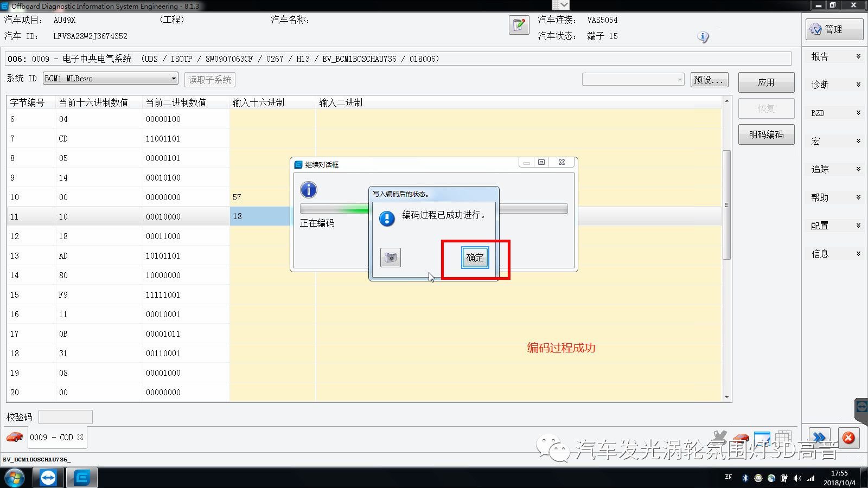Click the blue info icon near 汽车状态
The width and height of the screenshot is (868, 488).
point(703,37)
